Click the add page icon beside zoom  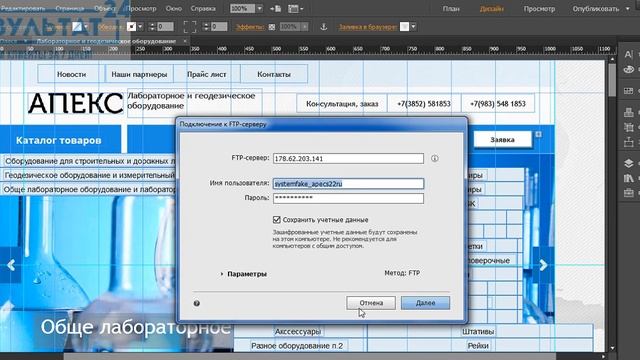click(276, 9)
